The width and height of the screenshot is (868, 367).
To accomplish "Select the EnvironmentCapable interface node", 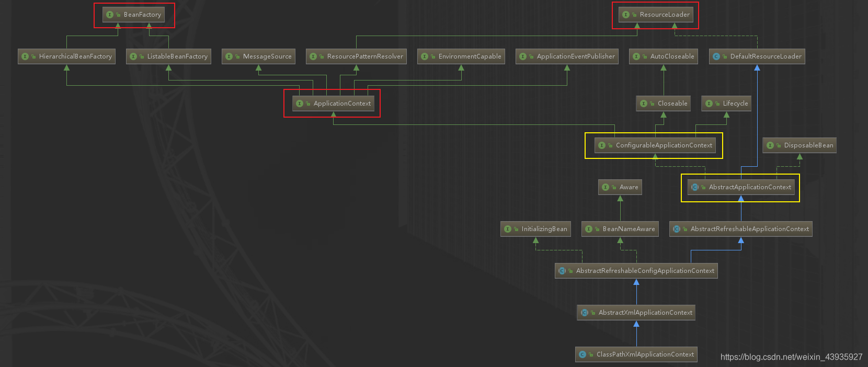I will click(x=461, y=56).
